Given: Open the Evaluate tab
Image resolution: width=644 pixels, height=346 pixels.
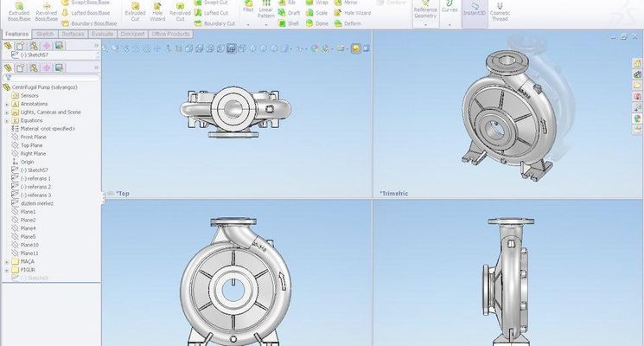Looking at the screenshot, I should coord(103,34).
